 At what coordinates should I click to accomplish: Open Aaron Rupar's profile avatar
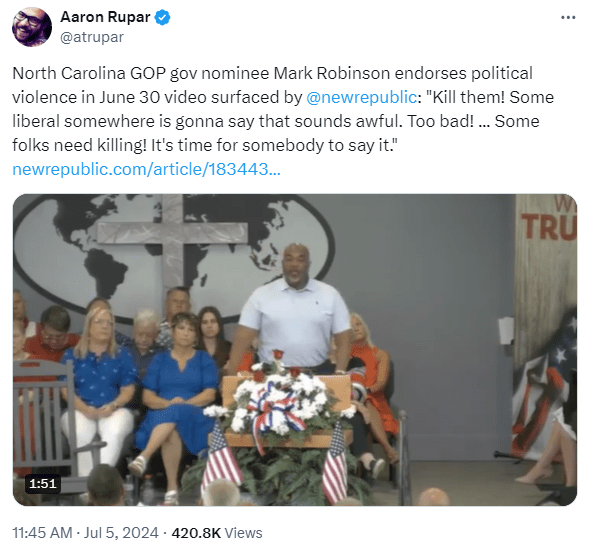pos(32,26)
